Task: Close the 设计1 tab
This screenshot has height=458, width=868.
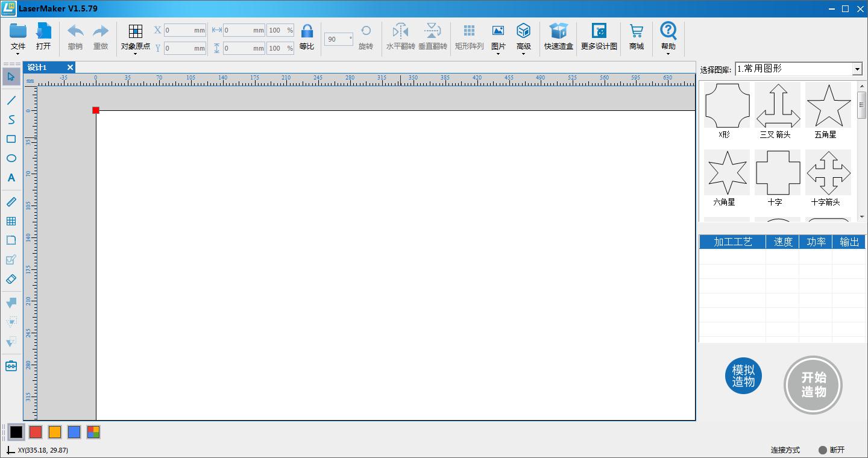Action: point(70,67)
